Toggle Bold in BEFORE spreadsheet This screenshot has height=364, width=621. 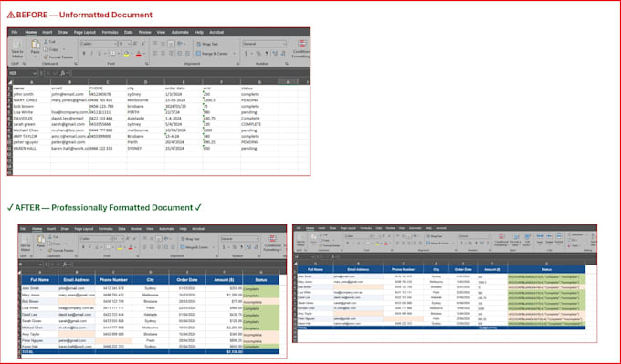pos(84,53)
